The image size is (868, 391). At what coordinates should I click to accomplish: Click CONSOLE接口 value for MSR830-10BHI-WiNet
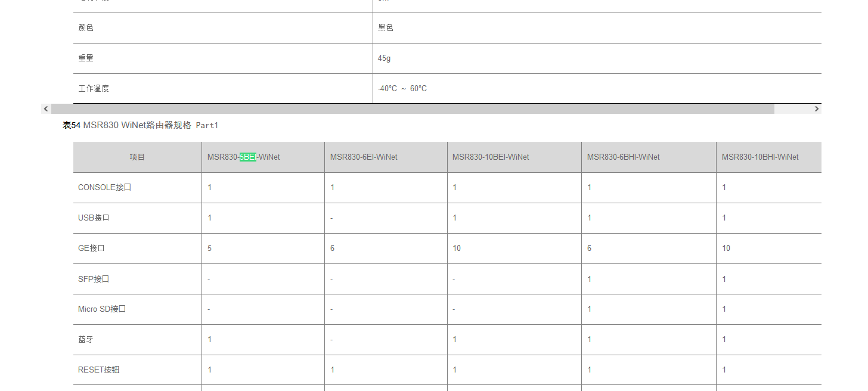tap(724, 188)
